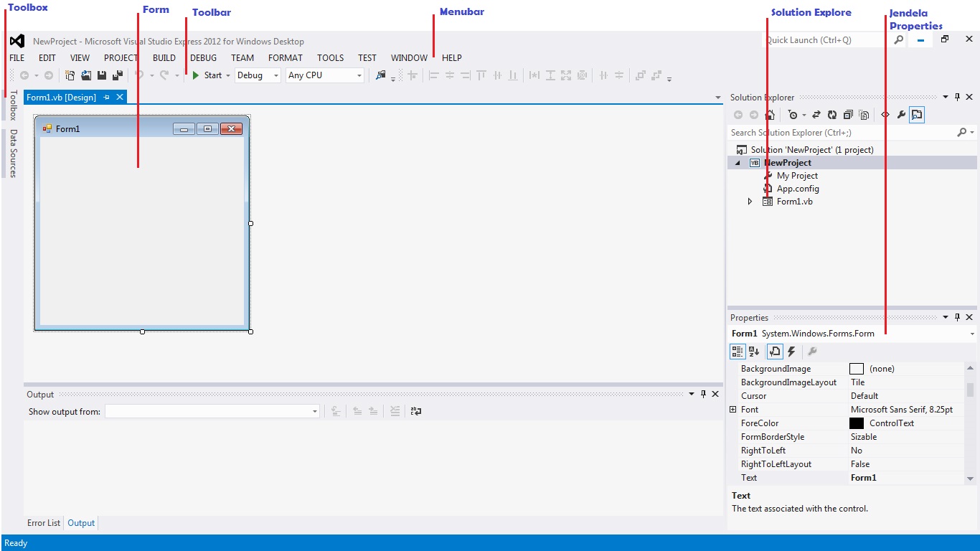This screenshot has width=980, height=551.
Task: Click wrench Properties icon in Solution Explorer toolbar
Action: (901, 115)
